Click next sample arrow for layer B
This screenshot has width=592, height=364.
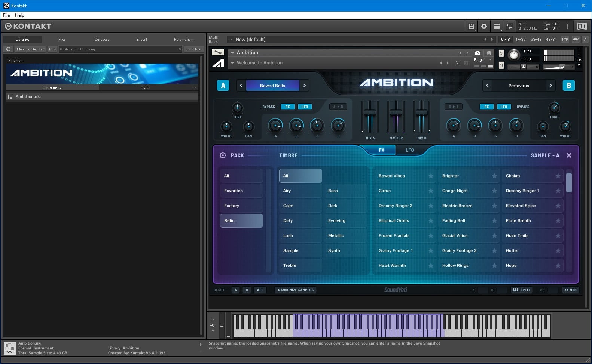[x=550, y=86]
